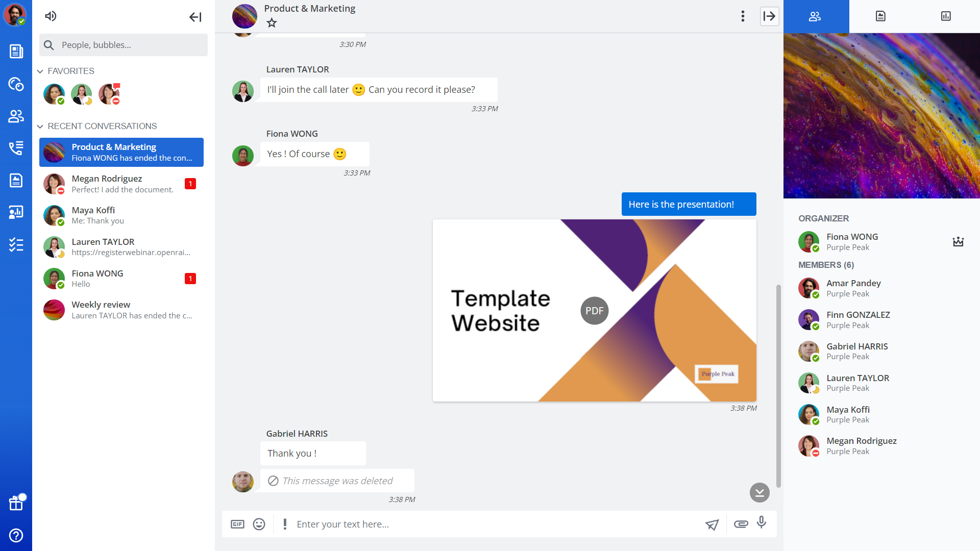Toggle the urgent message exclamation mark
980x551 pixels.
[285, 524]
